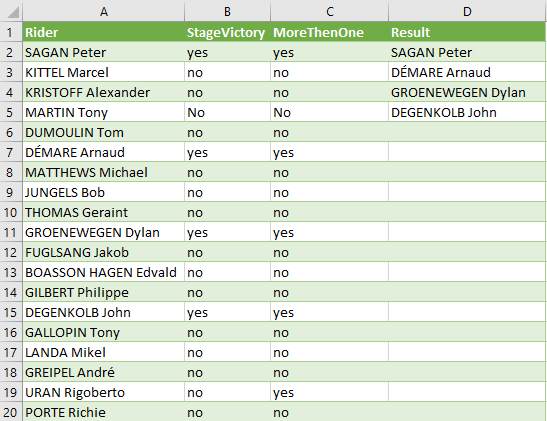Click the MoreThenOne header cell
The height and width of the screenshot is (421, 547).
click(329, 32)
